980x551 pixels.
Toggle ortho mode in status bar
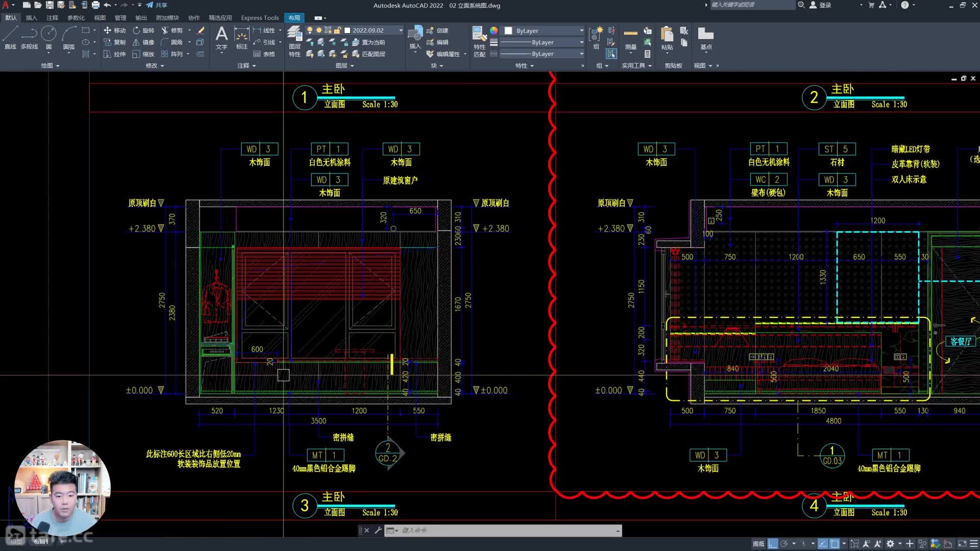(x=773, y=544)
